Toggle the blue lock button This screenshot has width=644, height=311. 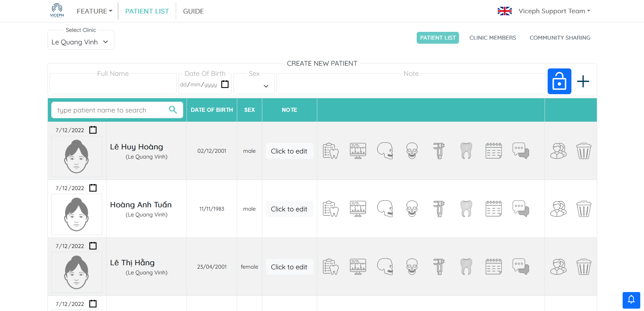(560, 81)
